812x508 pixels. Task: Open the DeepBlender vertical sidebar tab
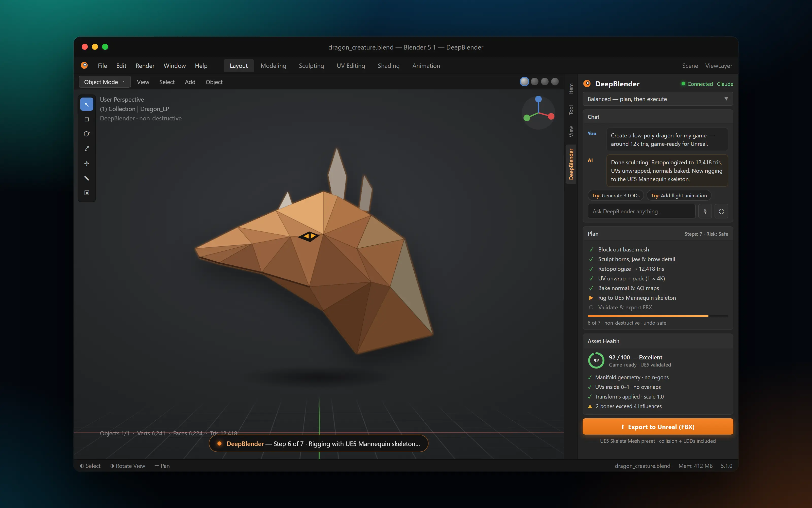[x=571, y=164]
